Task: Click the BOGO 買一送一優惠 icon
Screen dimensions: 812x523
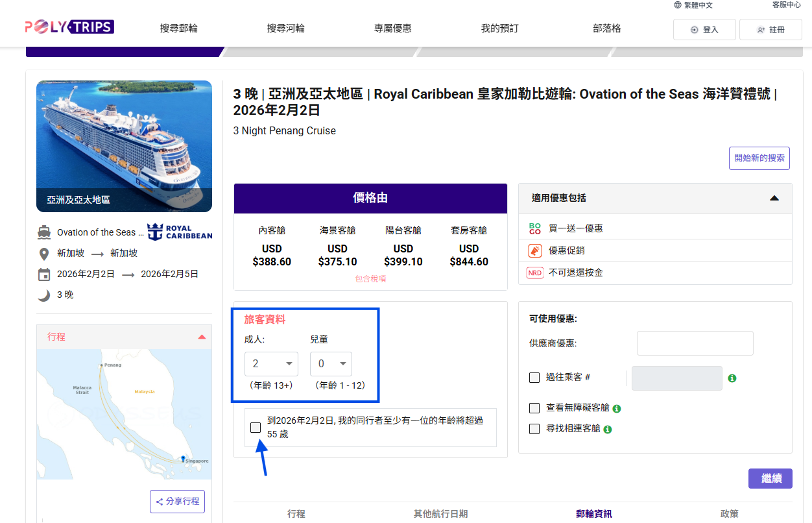Action: pyautogui.click(x=534, y=228)
